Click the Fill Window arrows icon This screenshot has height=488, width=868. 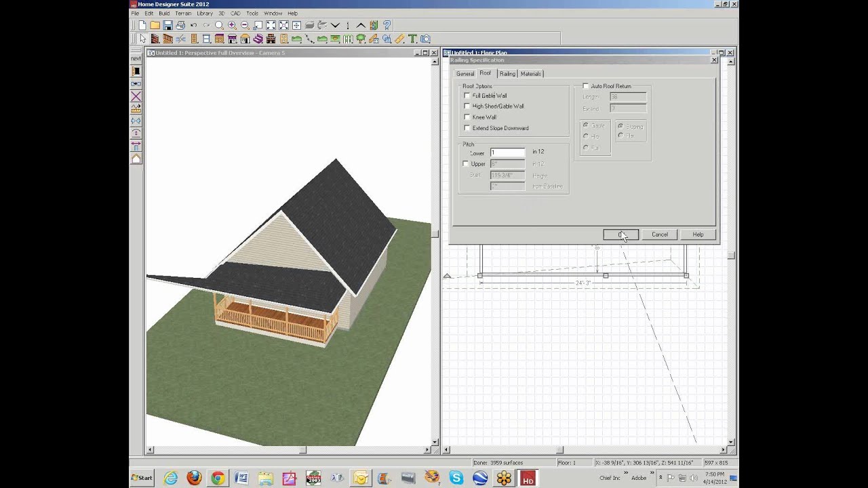(x=271, y=25)
